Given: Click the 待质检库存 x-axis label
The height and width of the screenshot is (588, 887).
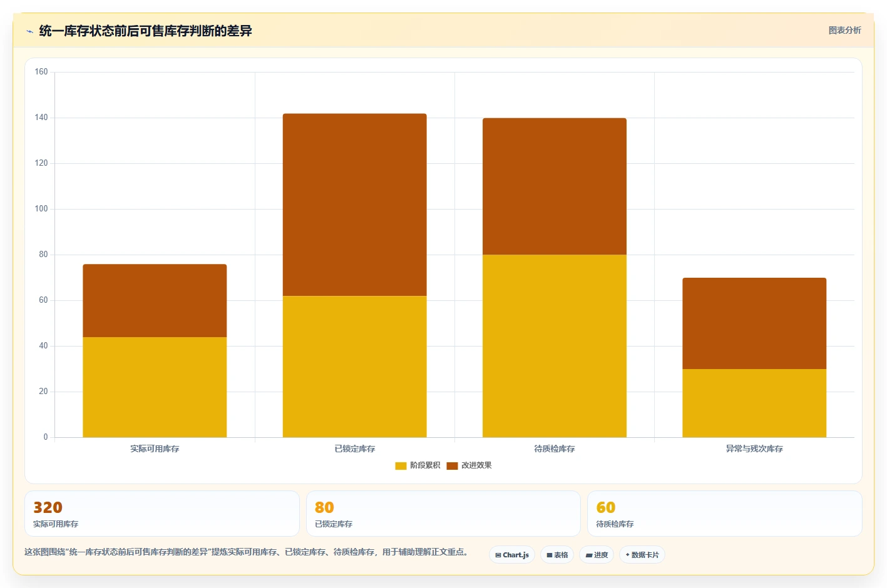Looking at the screenshot, I should coord(554,449).
